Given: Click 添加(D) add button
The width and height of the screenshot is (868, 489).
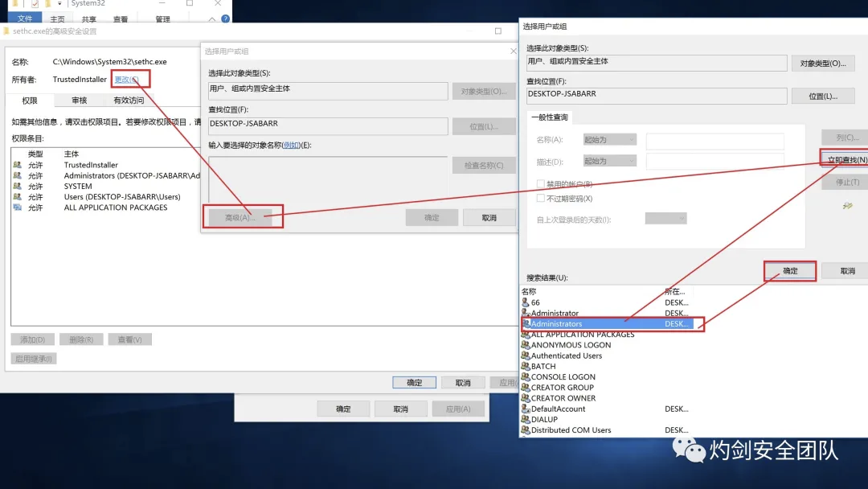Looking at the screenshot, I should point(33,339).
